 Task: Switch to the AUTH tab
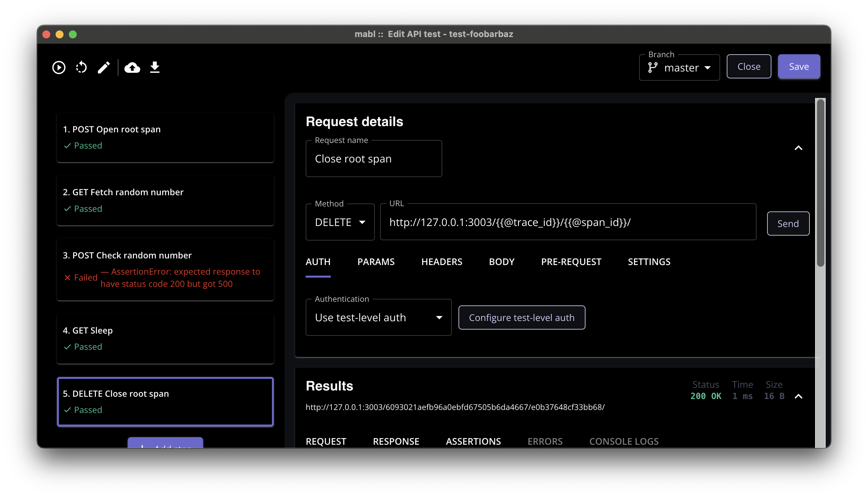tap(318, 262)
